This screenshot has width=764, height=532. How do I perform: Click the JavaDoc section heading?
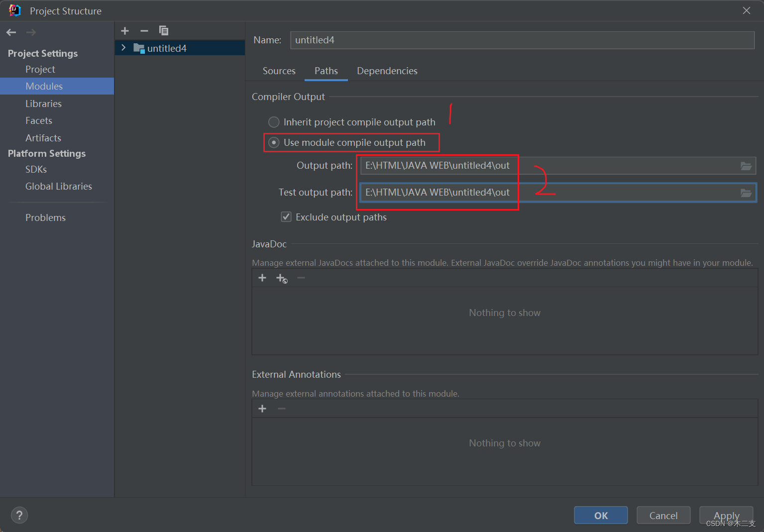[x=269, y=244]
